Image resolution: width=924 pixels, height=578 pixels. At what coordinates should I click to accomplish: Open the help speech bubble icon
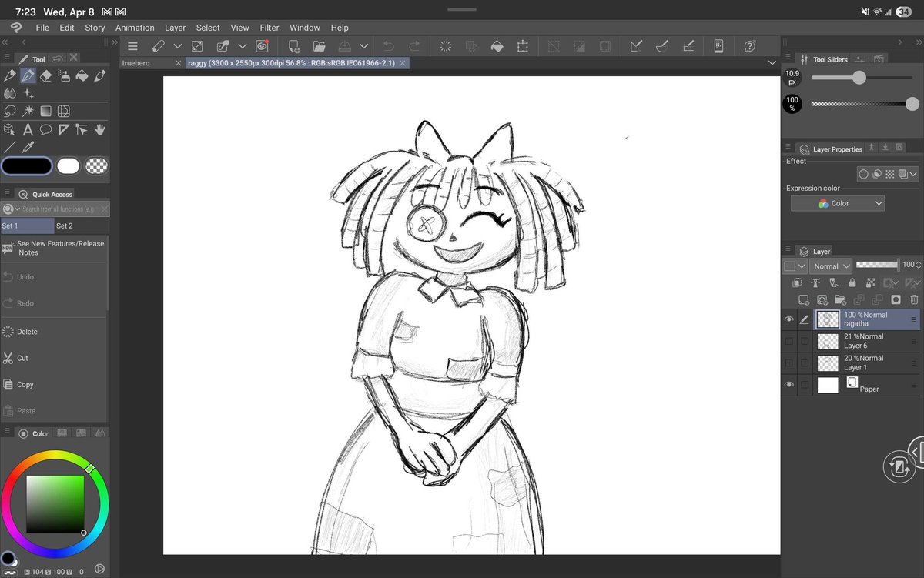click(x=750, y=46)
